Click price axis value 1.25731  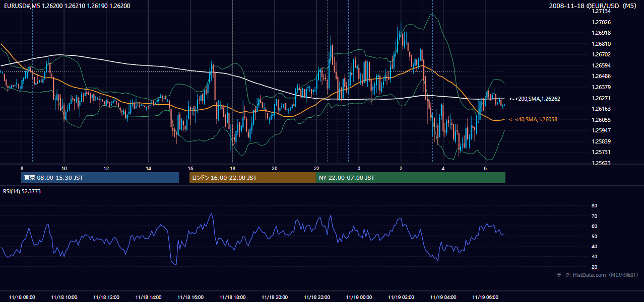click(x=601, y=152)
